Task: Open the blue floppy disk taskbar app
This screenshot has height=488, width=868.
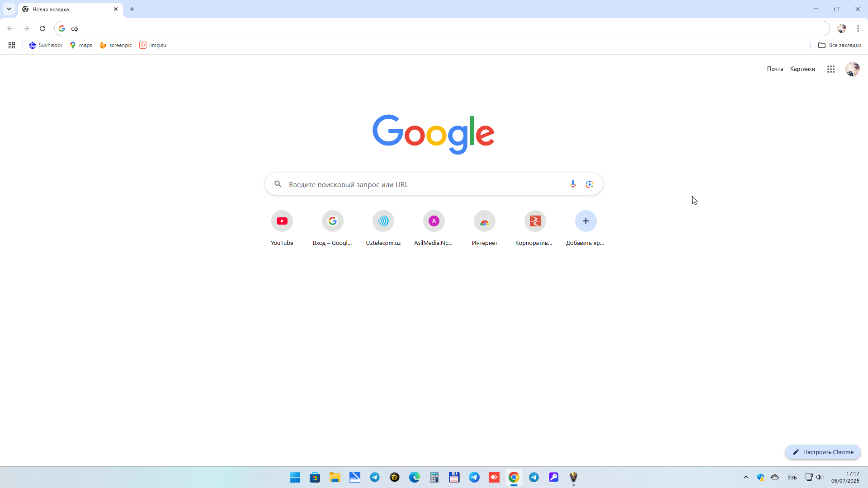Action: pyautogui.click(x=454, y=477)
